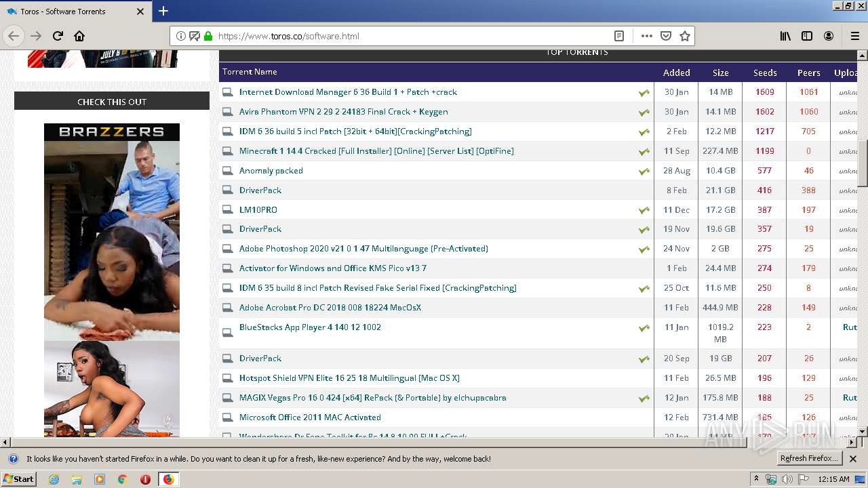Click the Torrent Name column header
Screen dimensions: 868x488
[x=250, y=72]
